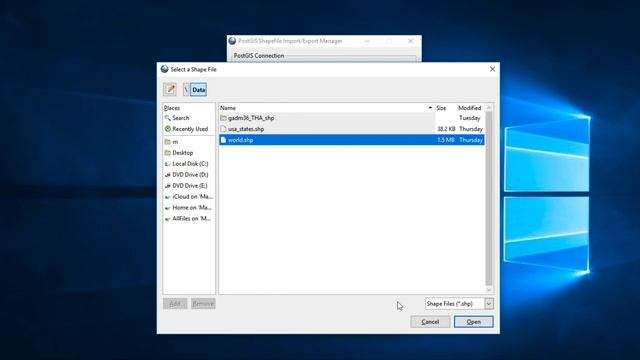This screenshot has width=640, height=360.
Task: Click the world.shp file icon
Action: point(223,140)
